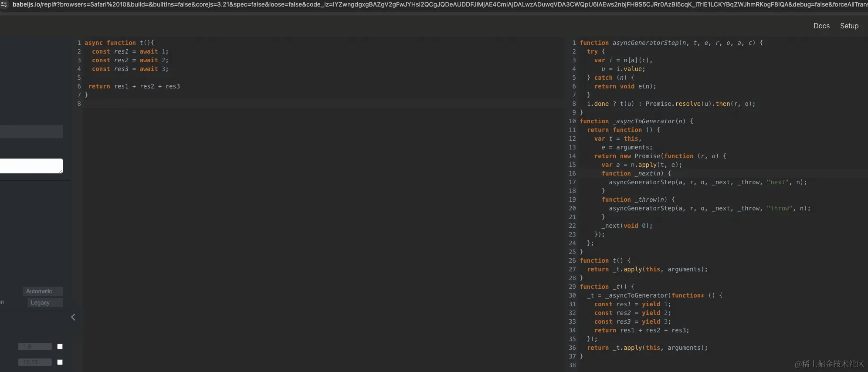Viewport: 868px width, 372px height.
Task: Open the Docs page
Action: pos(821,26)
